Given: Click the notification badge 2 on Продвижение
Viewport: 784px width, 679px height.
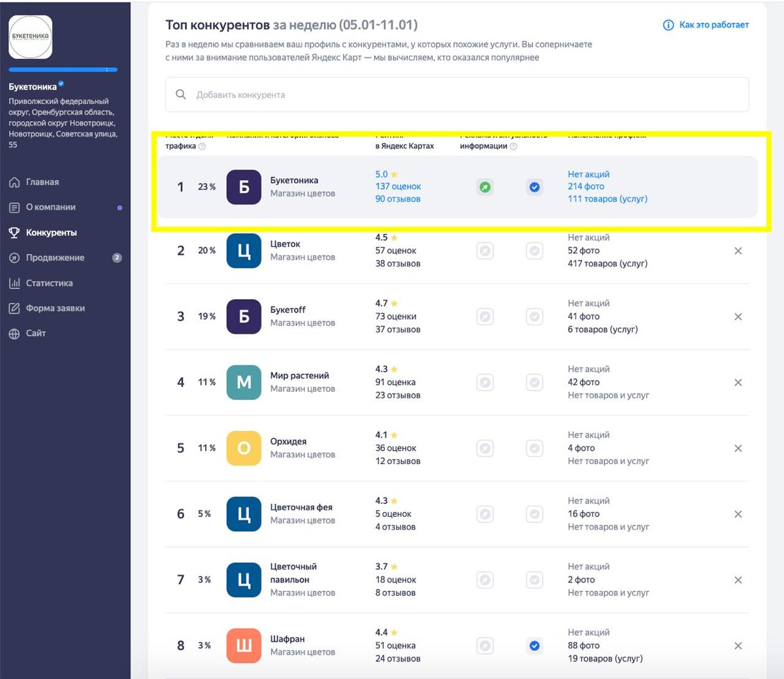Looking at the screenshot, I should click(117, 258).
